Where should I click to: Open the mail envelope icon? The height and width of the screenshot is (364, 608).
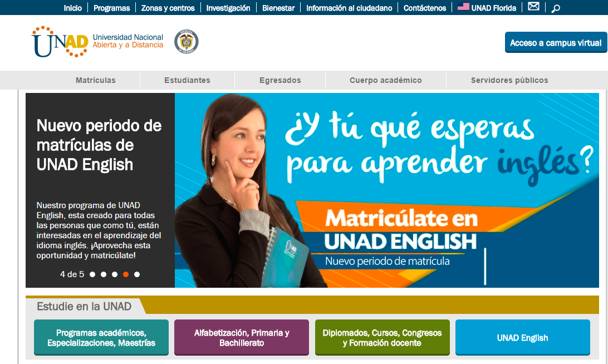pos(533,6)
